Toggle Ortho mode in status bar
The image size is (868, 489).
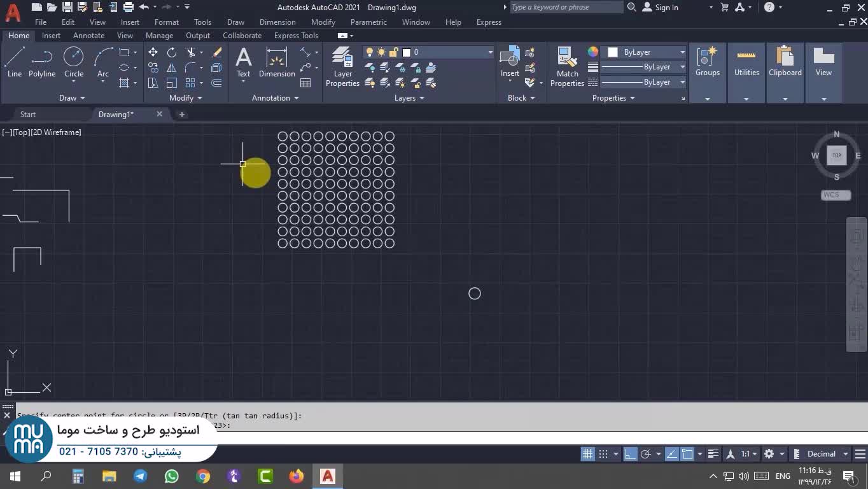tap(630, 454)
